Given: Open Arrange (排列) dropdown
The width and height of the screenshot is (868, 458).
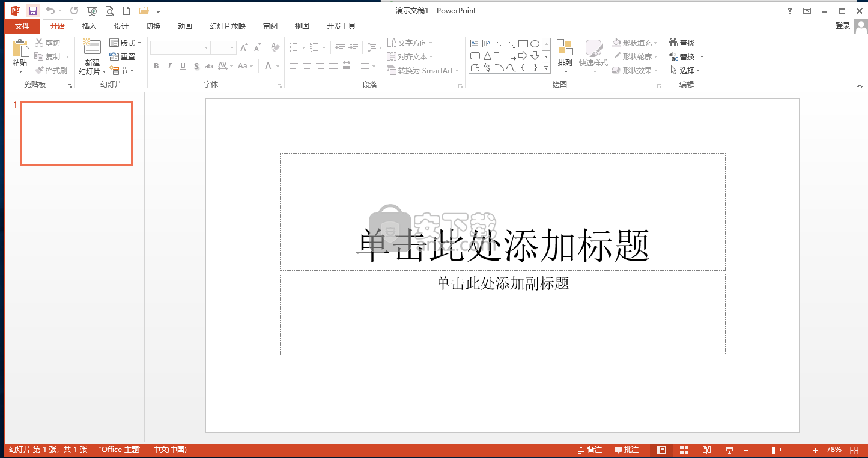Looking at the screenshot, I should (x=565, y=56).
